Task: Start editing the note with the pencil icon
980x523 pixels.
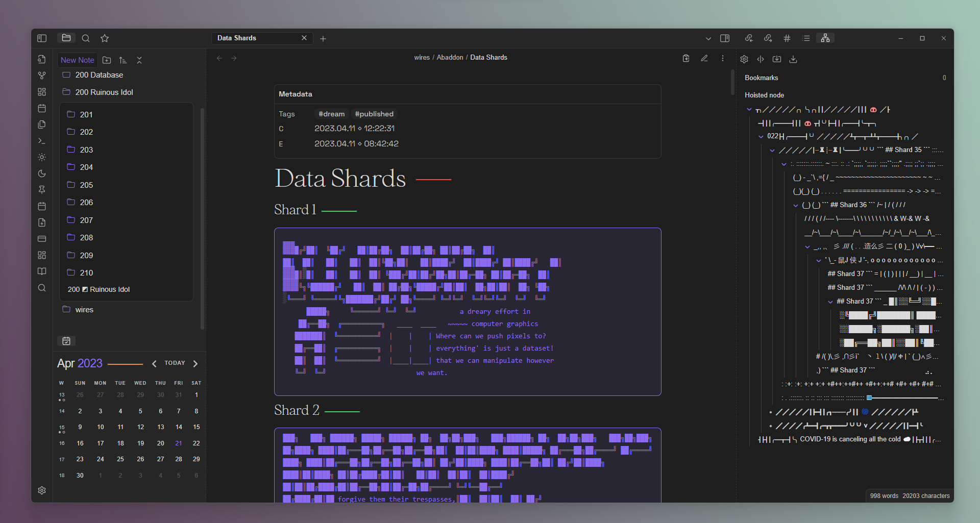Action: click(x=704, y=58)
